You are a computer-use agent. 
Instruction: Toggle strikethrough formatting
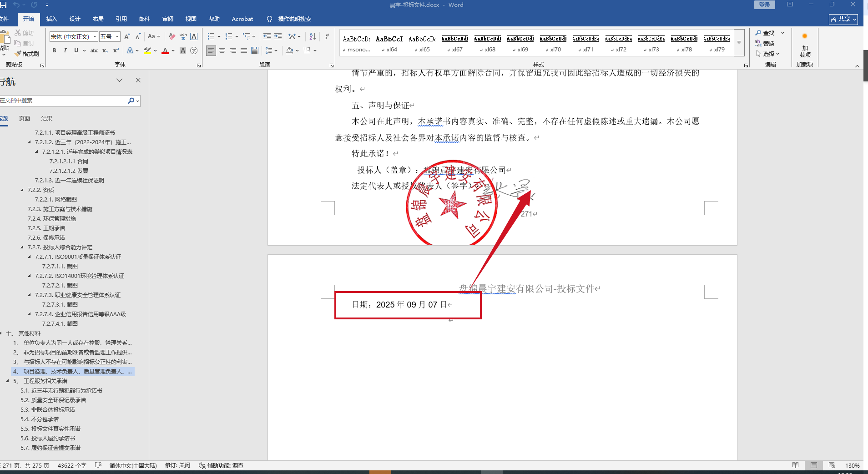point(94,50)
